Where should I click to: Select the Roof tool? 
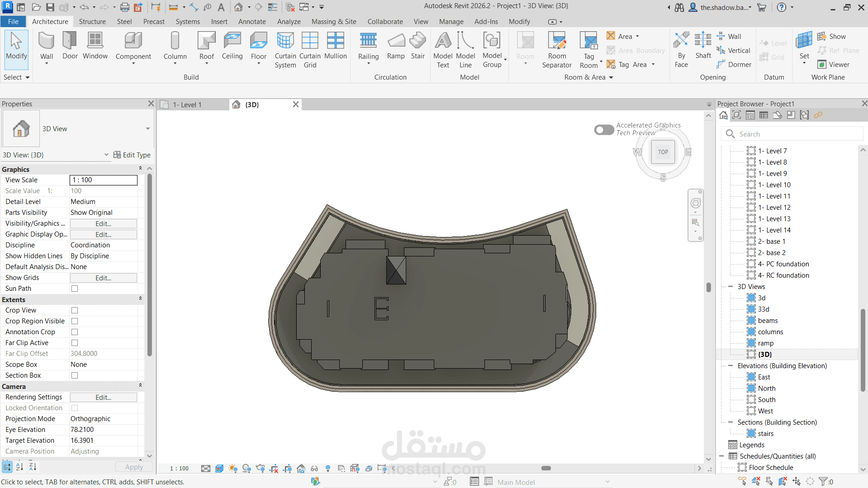[x=207, y=47]
